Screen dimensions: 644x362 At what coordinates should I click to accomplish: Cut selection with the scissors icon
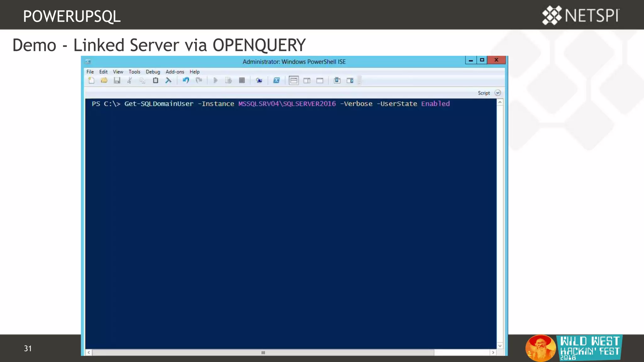click(130, 80)
